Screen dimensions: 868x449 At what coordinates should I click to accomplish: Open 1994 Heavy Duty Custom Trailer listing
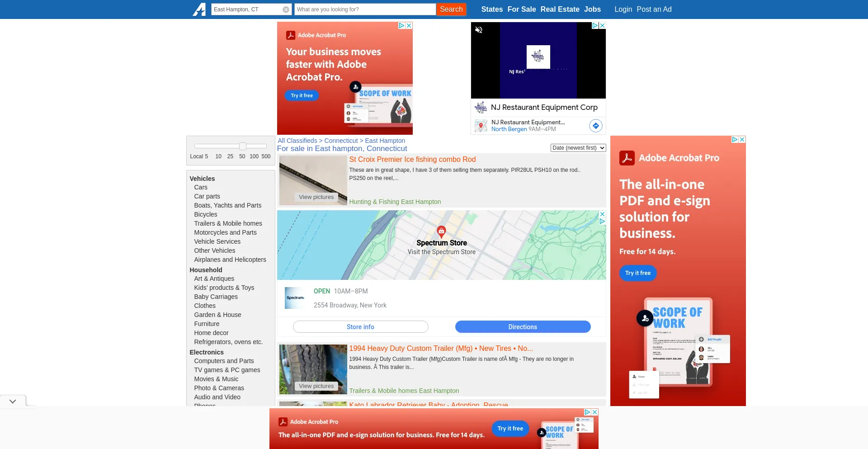point(441,349)
